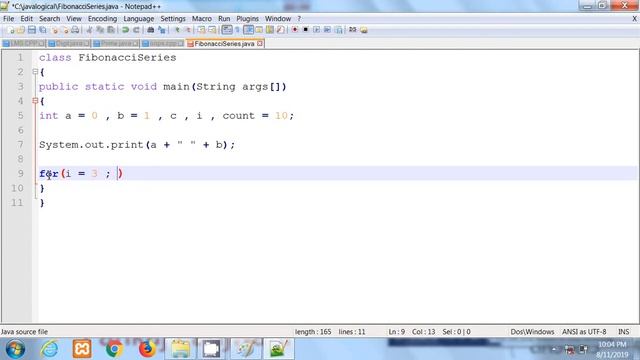Toggle word wrap toolbar icon

(227, 30)
